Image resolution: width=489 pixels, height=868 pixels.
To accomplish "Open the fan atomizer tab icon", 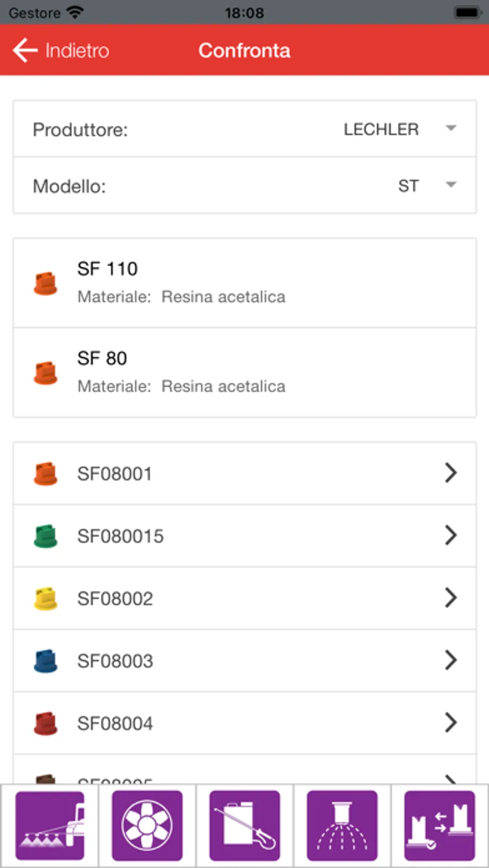I will (x=147, y=825).
